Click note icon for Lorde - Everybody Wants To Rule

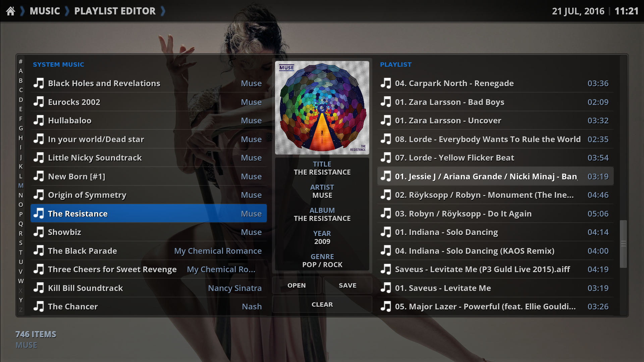386,139
